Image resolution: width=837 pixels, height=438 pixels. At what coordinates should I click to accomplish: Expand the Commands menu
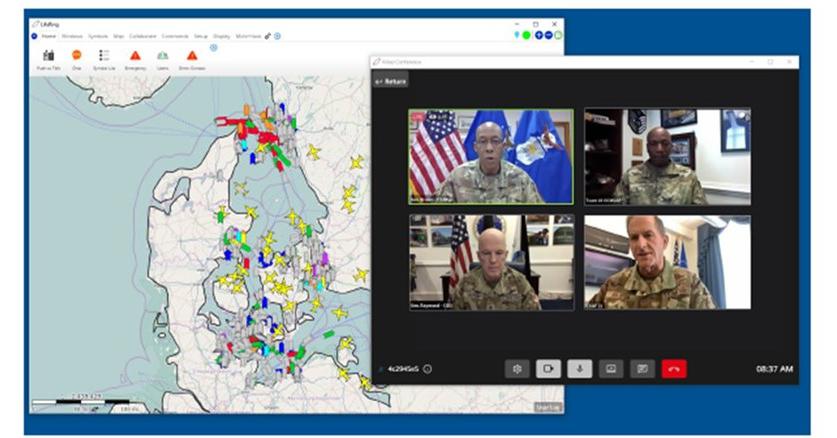click(x=175, y=36)
